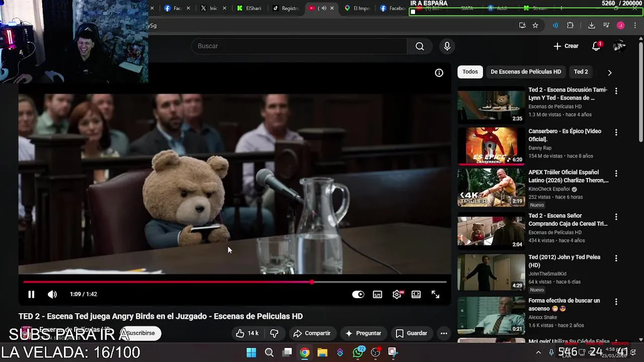Open options for Caja de Cereal video
This screenshot has width=644, height=362.
coord(616,217)
